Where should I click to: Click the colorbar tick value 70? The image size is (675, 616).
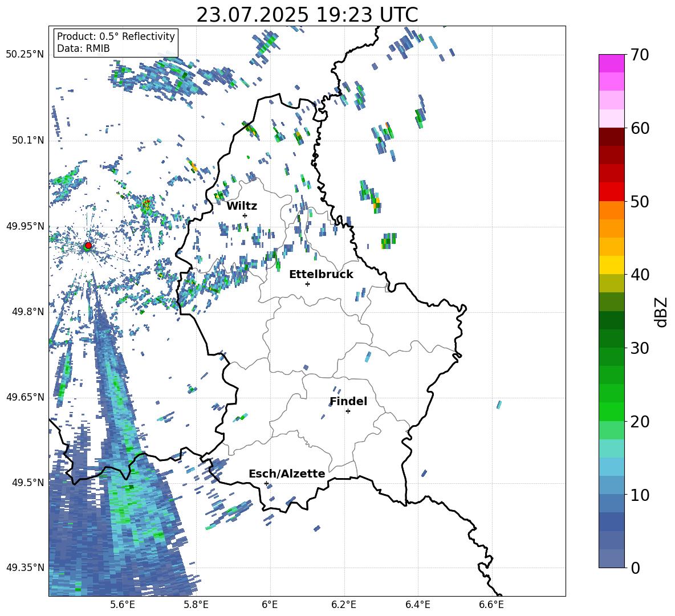[640, 55]
